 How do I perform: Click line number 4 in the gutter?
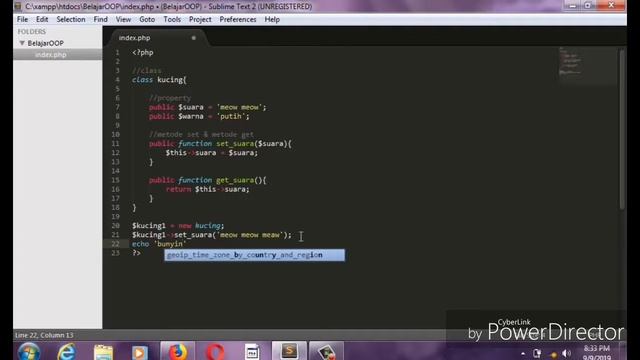click(x=117, y=80)
